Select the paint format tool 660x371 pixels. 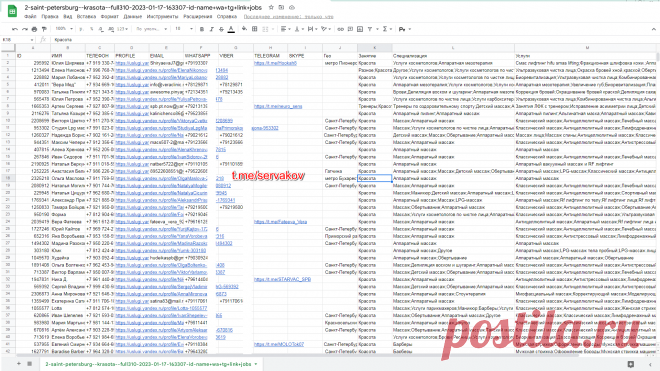[44, 29]
